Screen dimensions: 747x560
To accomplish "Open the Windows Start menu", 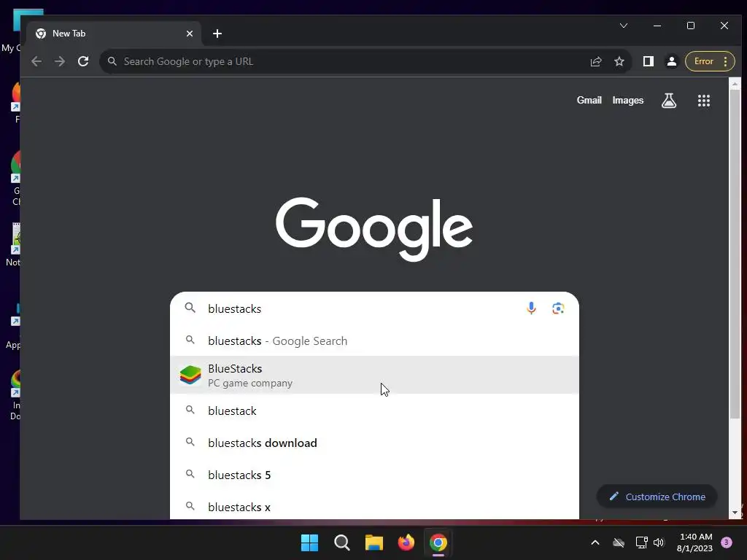I will pyautogui.click(x=309, y=542).
